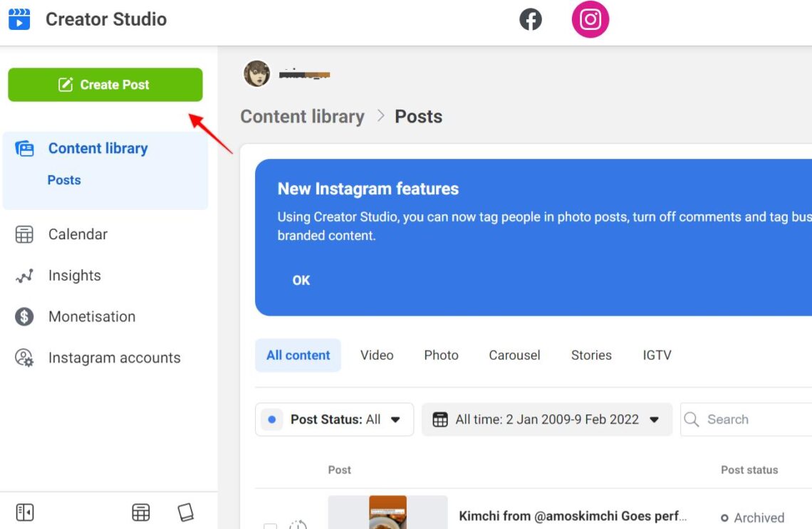Image resolution: width=812 pixels, height=529 pixels.
Task: Open Insights via its sidebar icon
Action: tap(24, 276)
